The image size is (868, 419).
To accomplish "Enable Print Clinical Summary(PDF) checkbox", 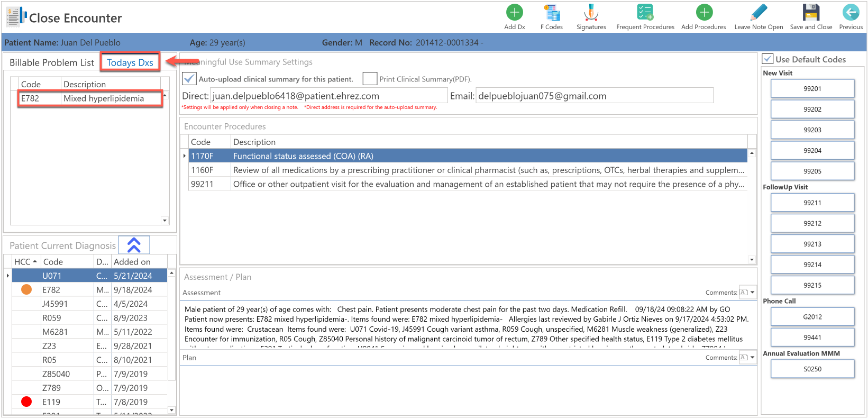I will click(370, 79).
